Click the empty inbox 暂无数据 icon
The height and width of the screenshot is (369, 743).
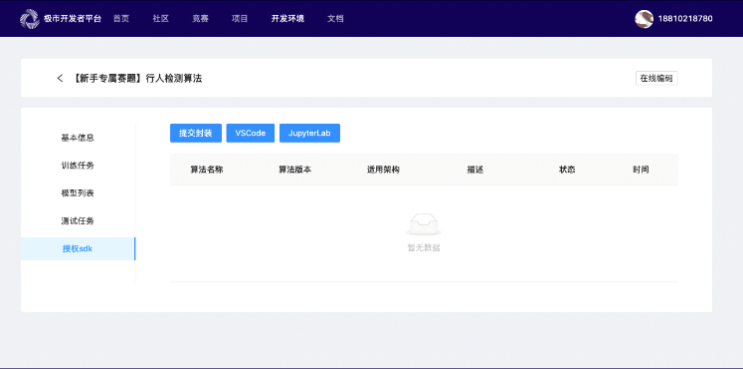coord(424,225)
